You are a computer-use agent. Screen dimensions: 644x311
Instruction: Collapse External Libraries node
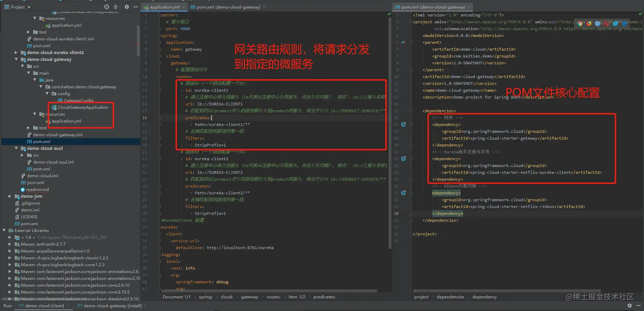[4, 230]
